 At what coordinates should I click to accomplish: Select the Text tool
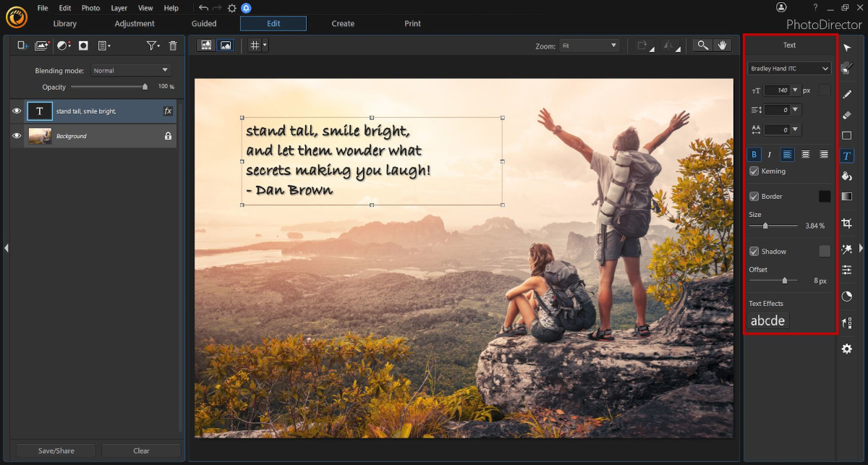coord(847,155)
